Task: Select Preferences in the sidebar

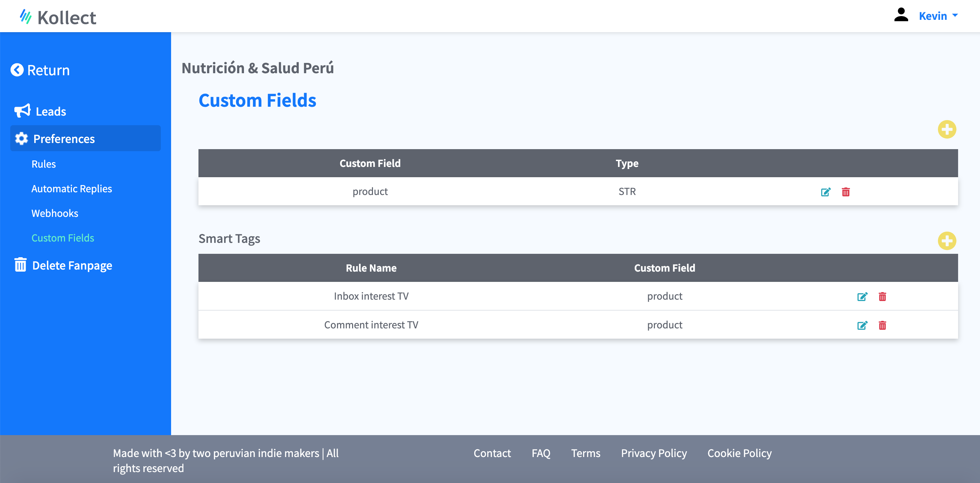Action: pyautogui.click(x=64, y=139)
